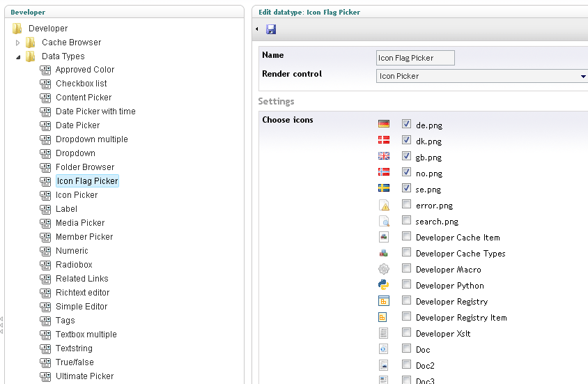
Task: Click the search.png magnifier icon
Action: [384, 221]
